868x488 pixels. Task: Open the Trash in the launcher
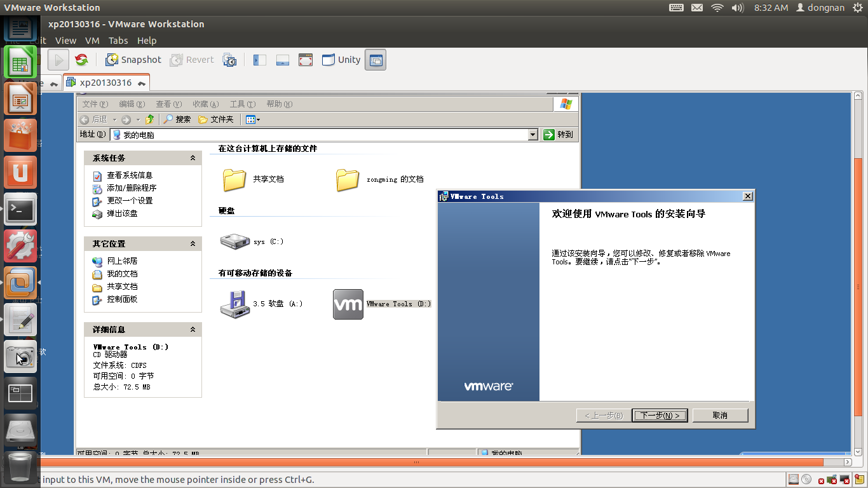(20, 467)
